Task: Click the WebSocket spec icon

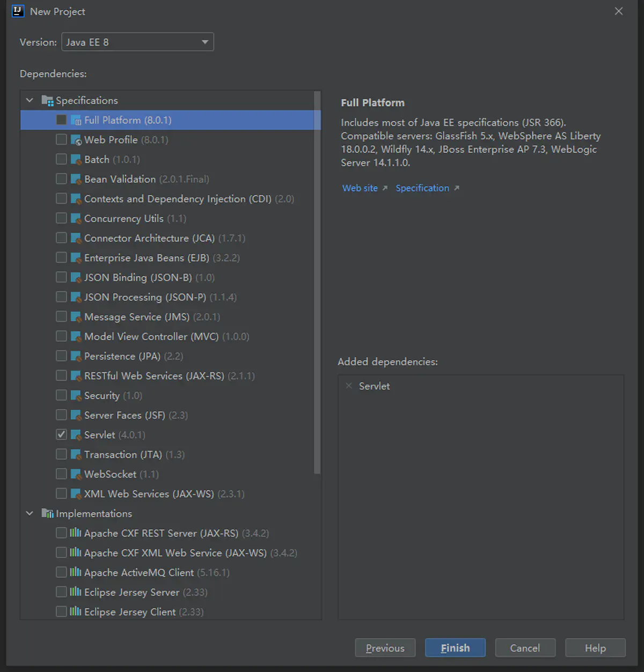Action: 76,474
